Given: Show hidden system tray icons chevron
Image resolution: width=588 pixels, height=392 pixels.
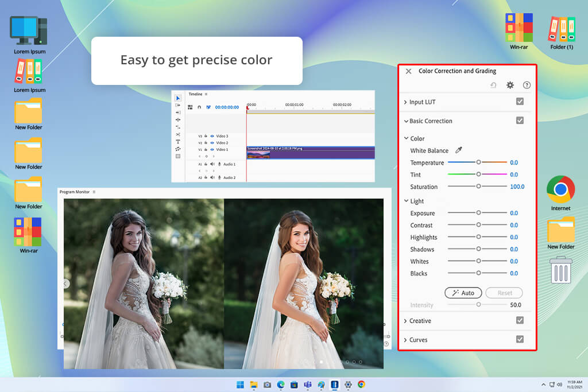Looking at the screenshot, I should tap(543, 385).
